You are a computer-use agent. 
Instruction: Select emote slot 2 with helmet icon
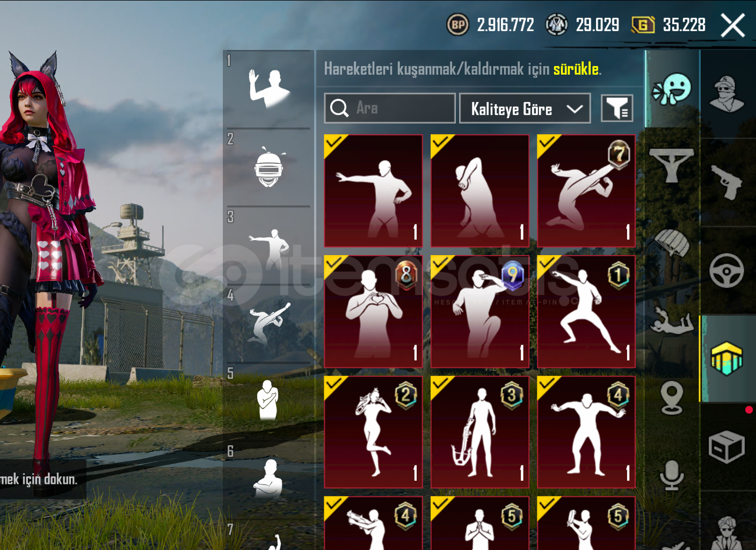pos(268,168)
